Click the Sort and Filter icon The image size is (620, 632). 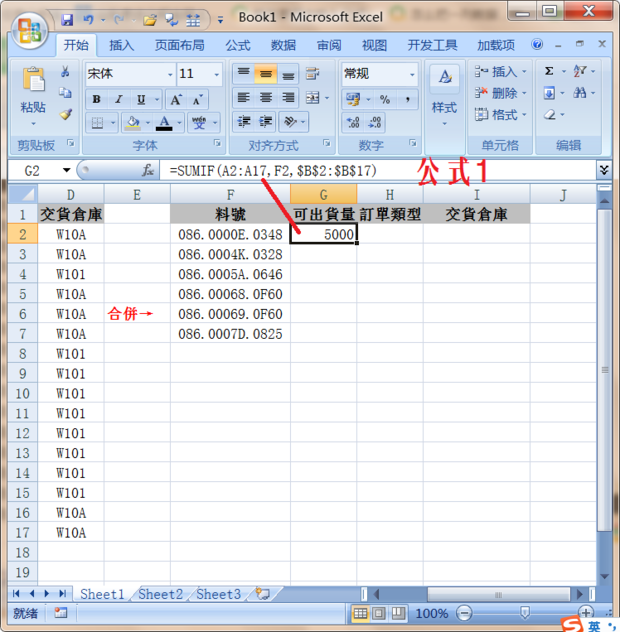[x=580, y=71]
